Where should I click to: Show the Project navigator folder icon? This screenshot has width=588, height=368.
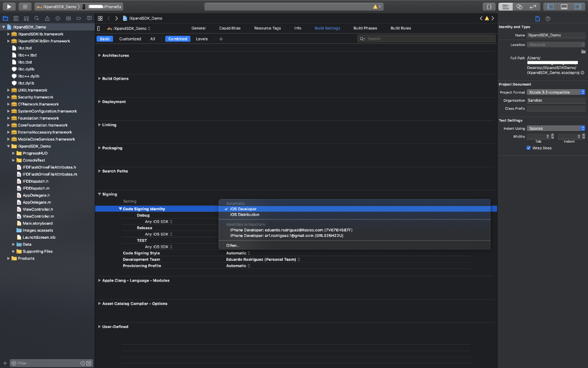click(6, 18)
